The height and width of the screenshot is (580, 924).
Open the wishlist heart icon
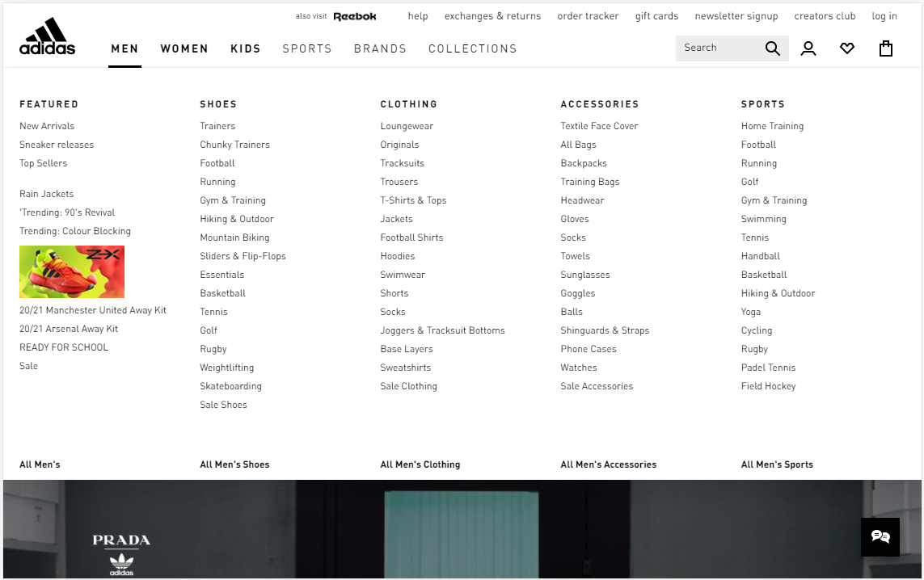click(847, 48)
